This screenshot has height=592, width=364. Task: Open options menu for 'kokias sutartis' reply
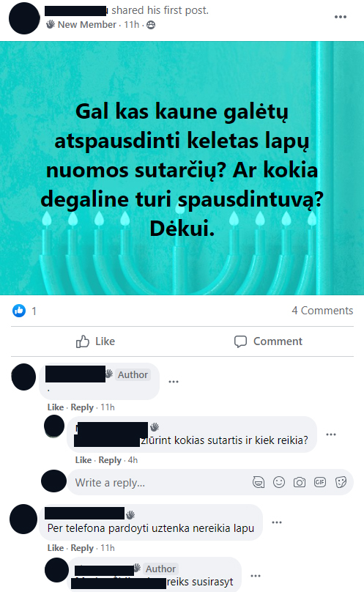coord(331,434)
